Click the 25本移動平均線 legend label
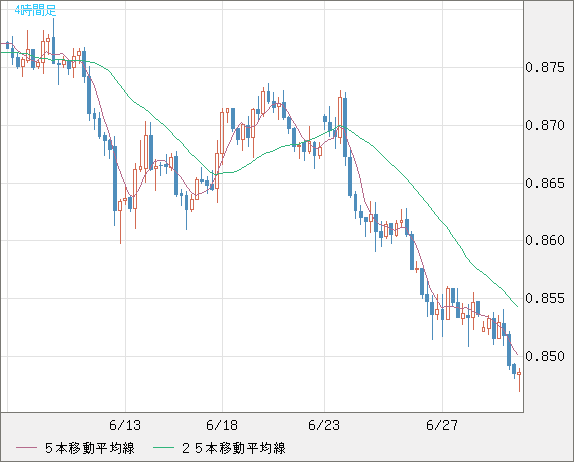 click(x=234, y=448)
